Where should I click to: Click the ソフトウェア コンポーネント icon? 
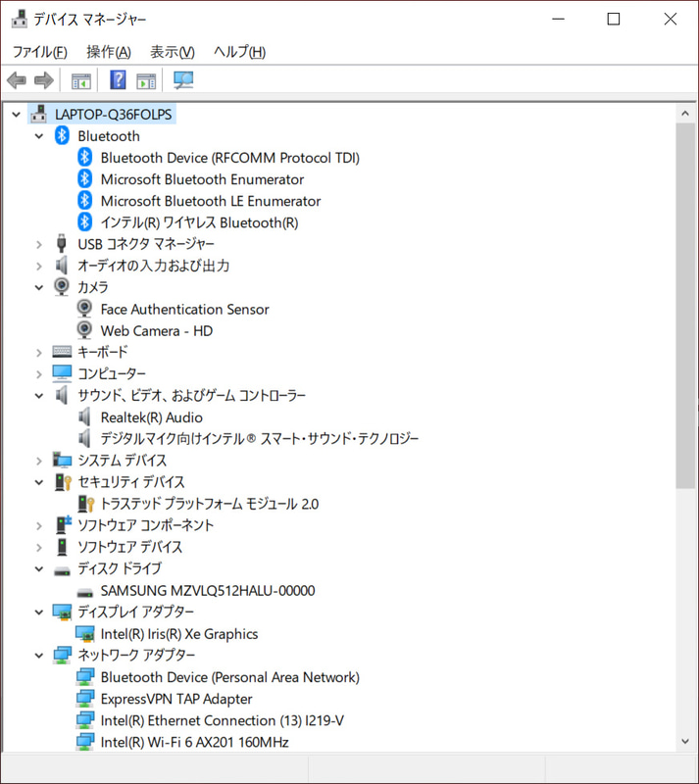[63, 525]
